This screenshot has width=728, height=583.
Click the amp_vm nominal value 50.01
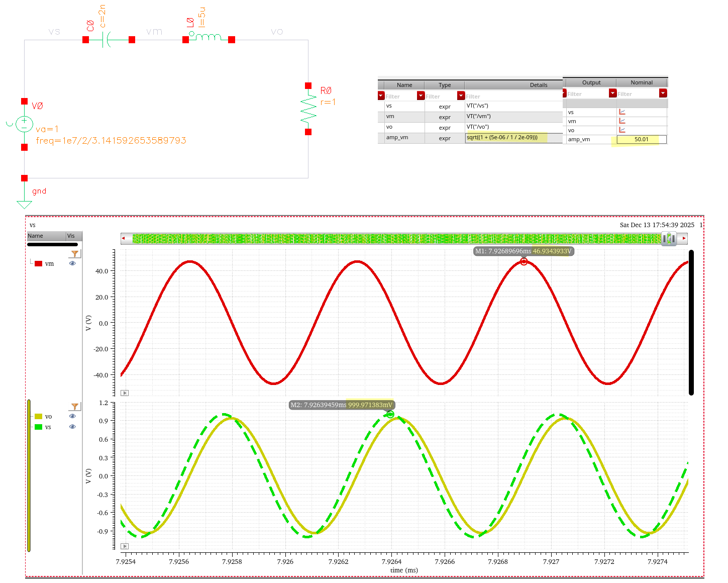(641, 140)
